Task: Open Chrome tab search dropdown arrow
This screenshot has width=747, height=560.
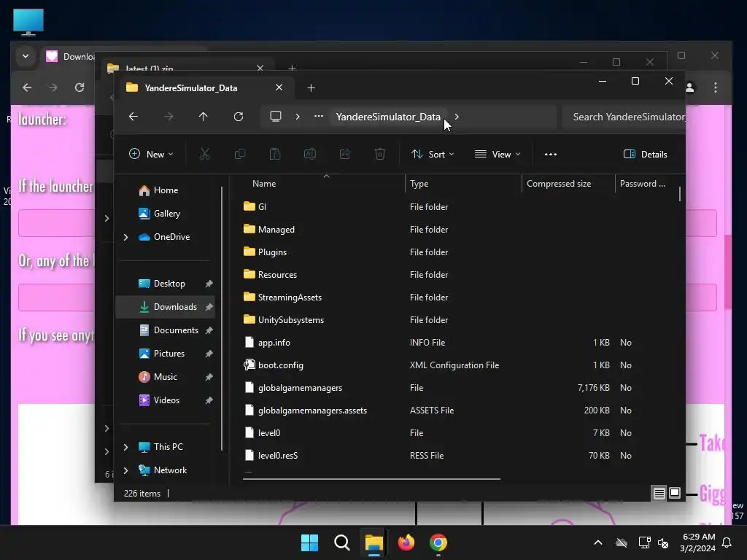Action: (x=26, y=56)
